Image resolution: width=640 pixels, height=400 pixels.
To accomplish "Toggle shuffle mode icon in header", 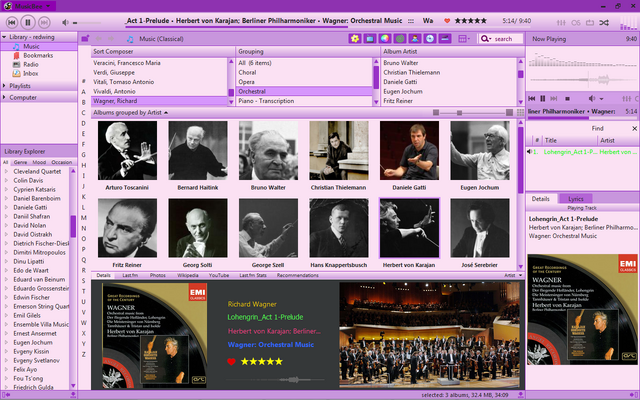I will pyautogui.click(x=604, y=23).
